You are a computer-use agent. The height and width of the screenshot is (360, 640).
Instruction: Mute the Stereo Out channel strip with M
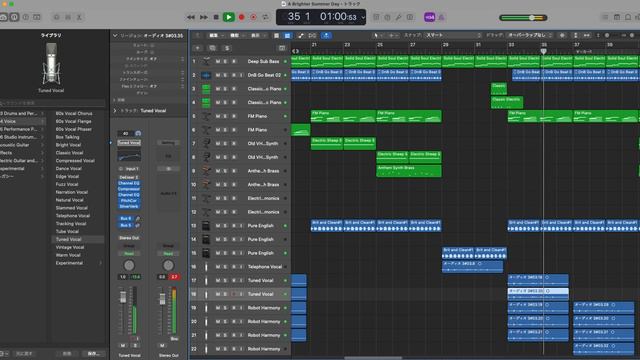(x=162, y=345)
